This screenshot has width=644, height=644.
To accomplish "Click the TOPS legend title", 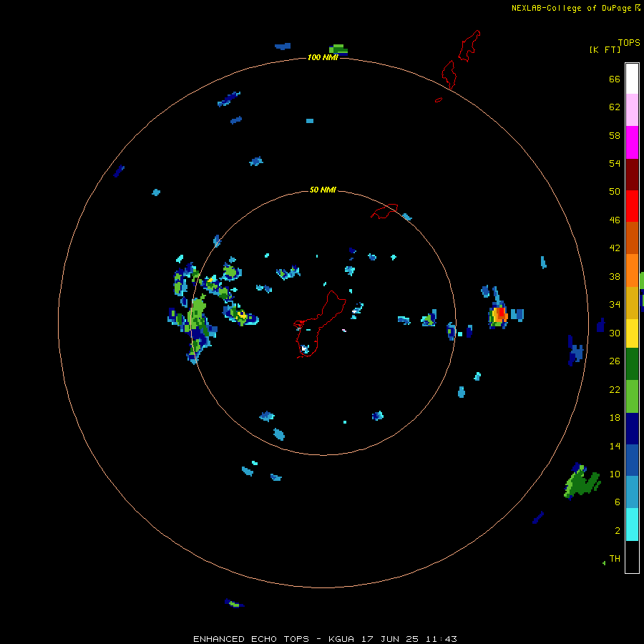I will coord(629,42).
